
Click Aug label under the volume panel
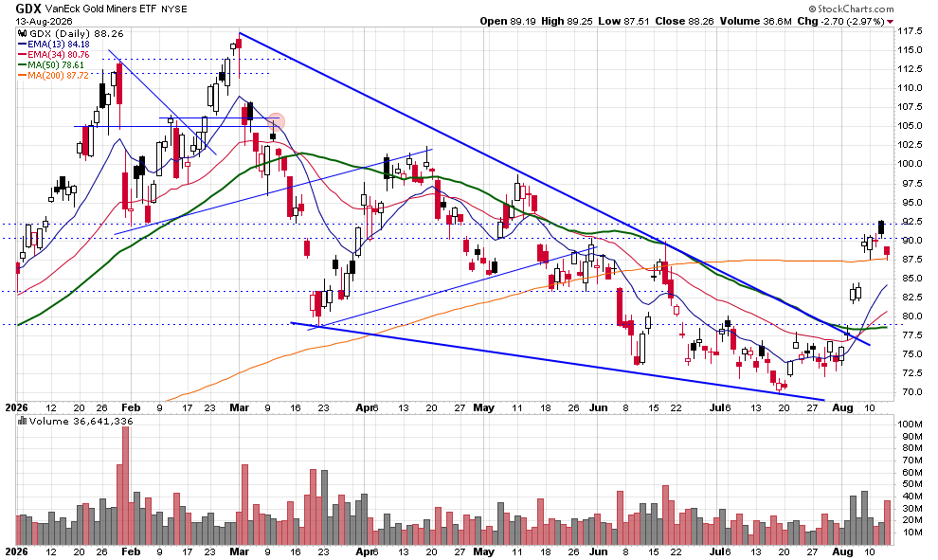[x=842, y=551]
